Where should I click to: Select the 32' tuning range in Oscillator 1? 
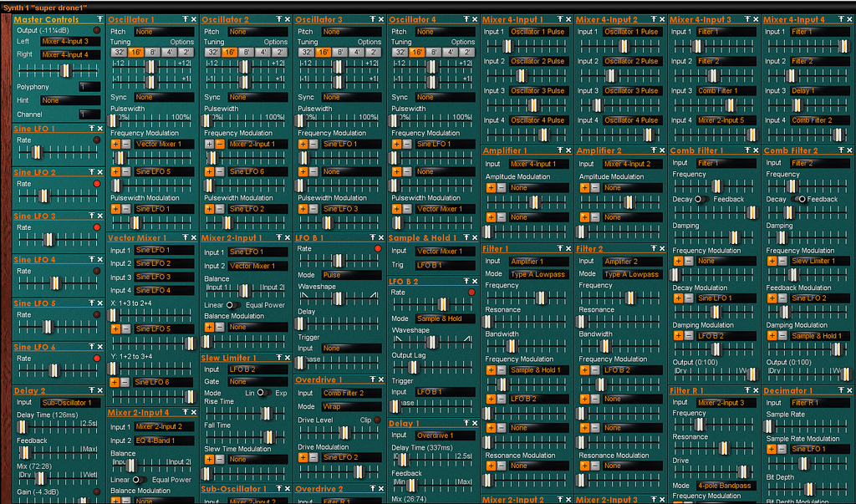119,52
